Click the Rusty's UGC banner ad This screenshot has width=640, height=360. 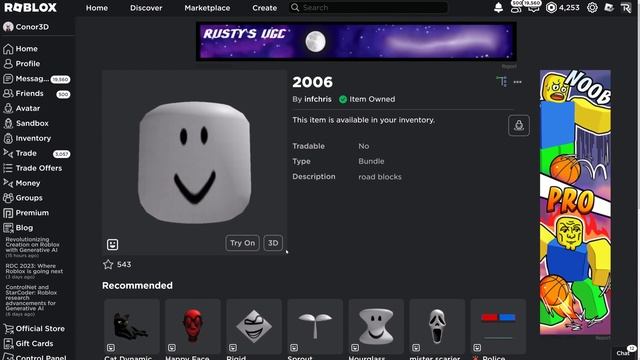[x=356, y=42]
